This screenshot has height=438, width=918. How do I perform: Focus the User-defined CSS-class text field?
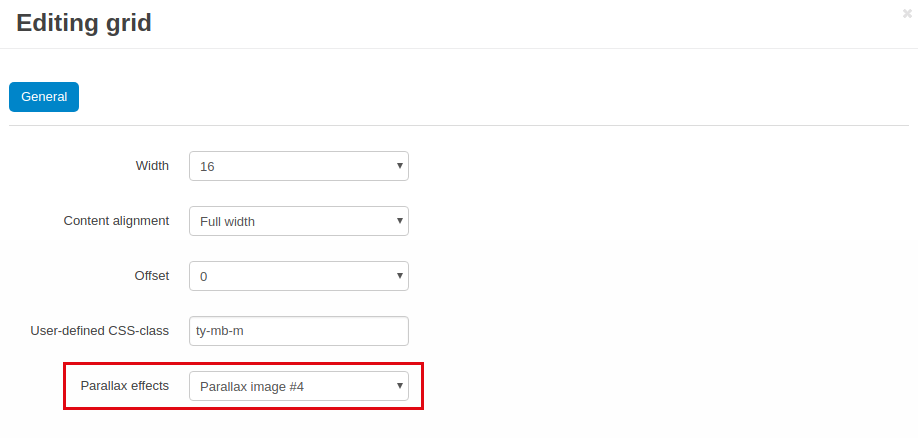(x=299, y=331)
